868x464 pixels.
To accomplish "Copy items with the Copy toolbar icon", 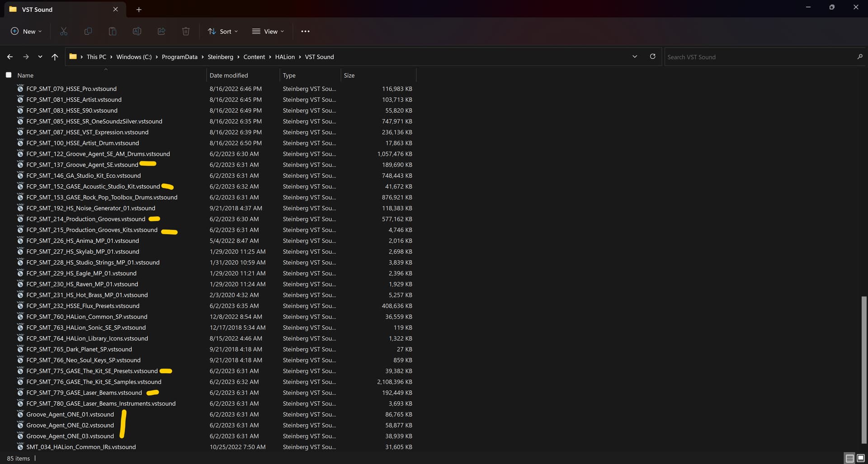I will (88, 31).
